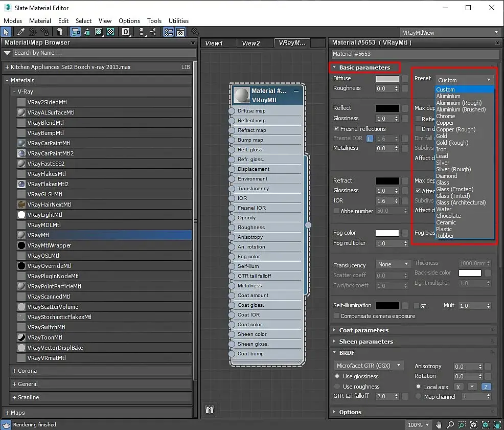The image size is (504, 430).
Task: Click the Zoom magnifier tool
Action: (450, 425)
